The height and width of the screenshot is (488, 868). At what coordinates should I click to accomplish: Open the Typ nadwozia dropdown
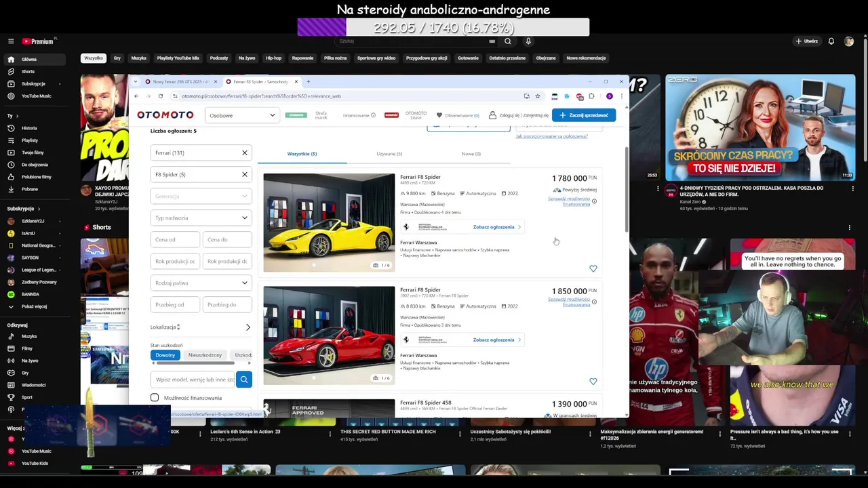pos(201,218)
